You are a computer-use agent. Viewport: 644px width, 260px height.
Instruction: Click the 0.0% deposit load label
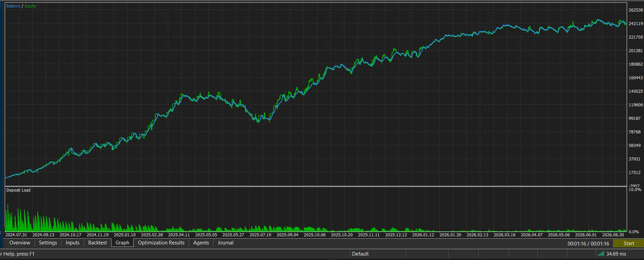tap(634, 232)
